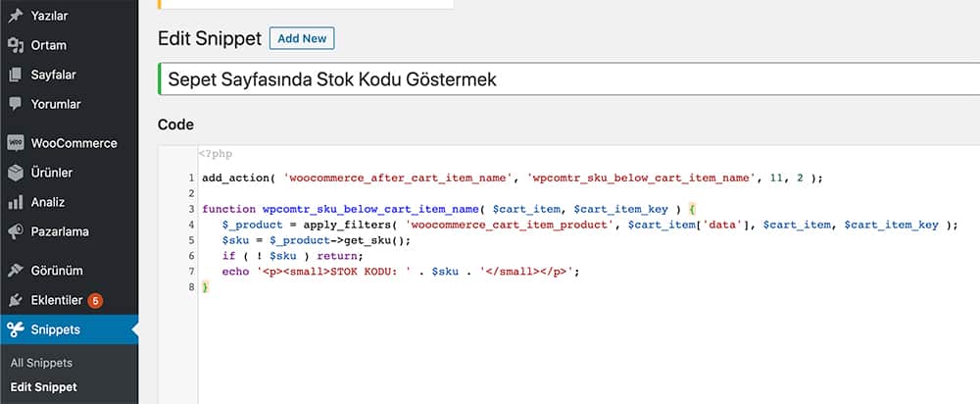Viewport: 980px width, 404px height.
Task: Open the WooCommerce menu label
Action: click(73, 143)
